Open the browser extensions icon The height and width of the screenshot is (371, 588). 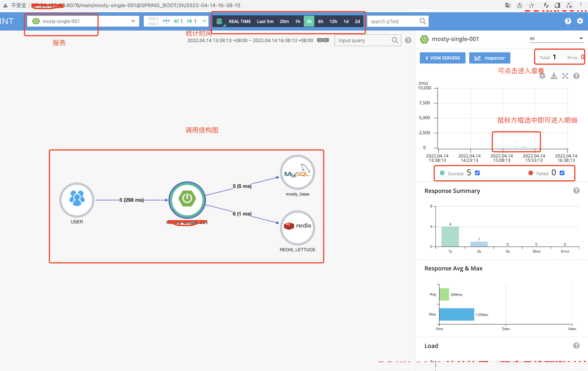tap(546, 5)
